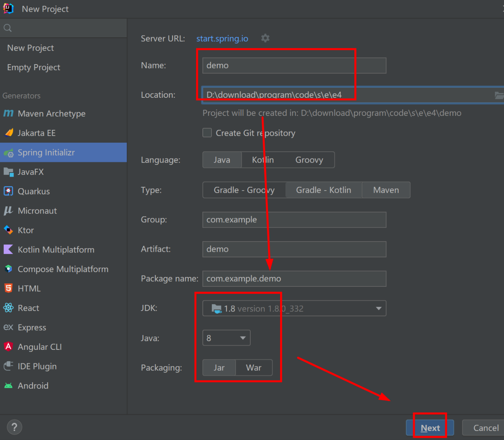
Task: Choose Ktor generator entry
Action: (x=63, y=230)
